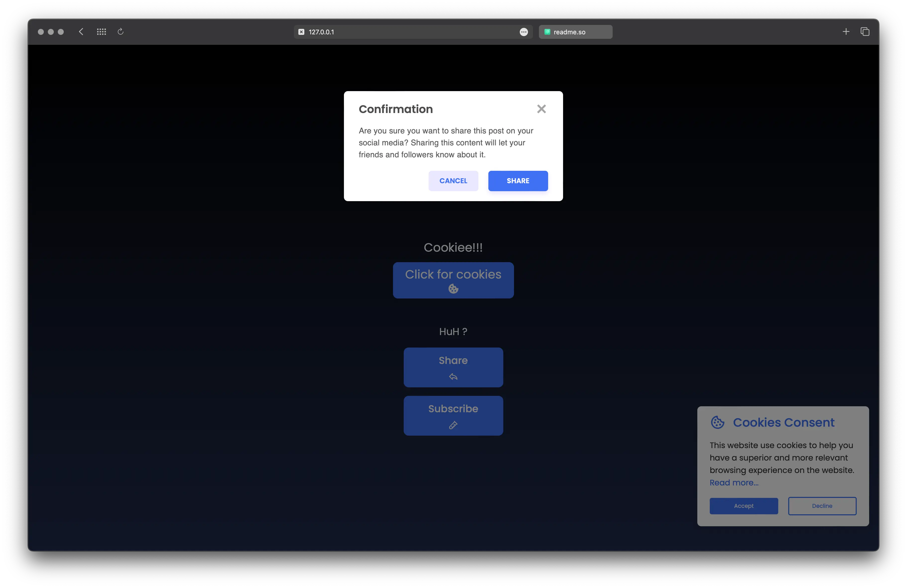Accept the cookies consent
Viewport: 907px width, 588px height.
click(744, 506)
